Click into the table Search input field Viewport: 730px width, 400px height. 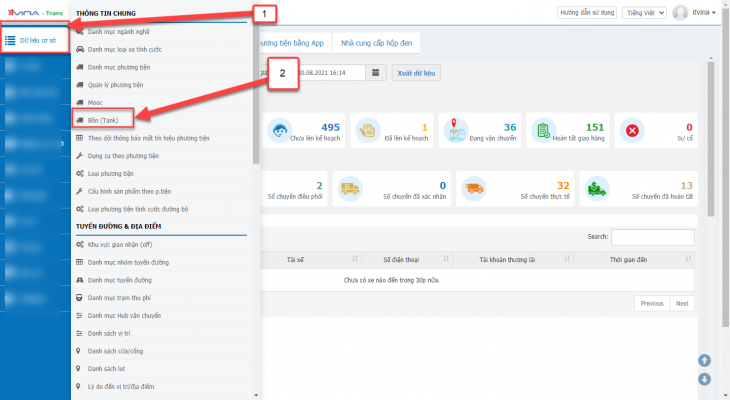[x=652, y=237]
